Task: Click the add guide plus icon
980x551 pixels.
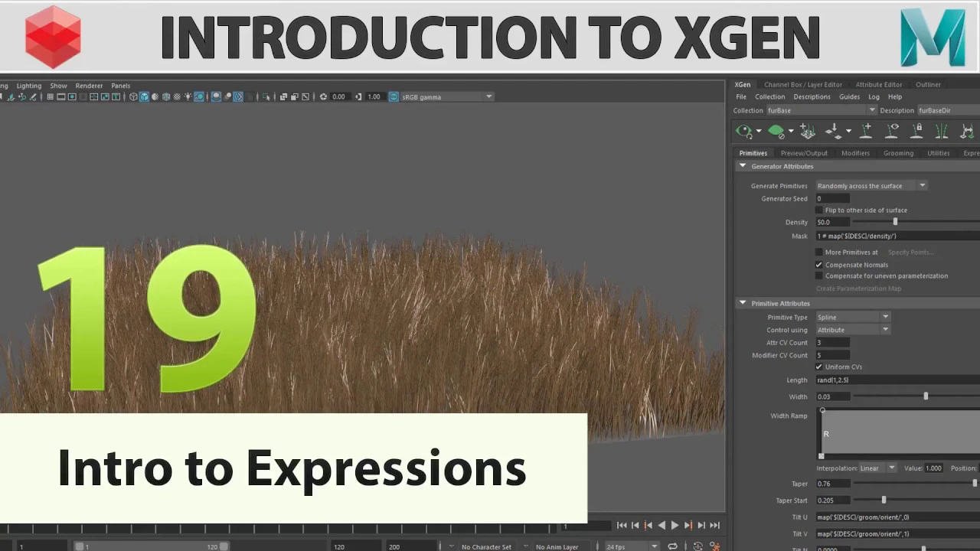Action: pos(866,131)
